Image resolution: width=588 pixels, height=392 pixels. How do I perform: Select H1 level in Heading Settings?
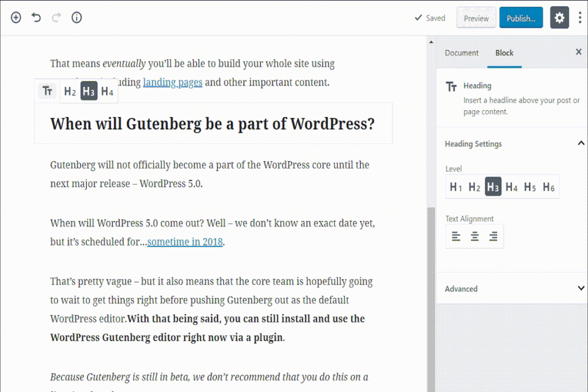point(455,187)
